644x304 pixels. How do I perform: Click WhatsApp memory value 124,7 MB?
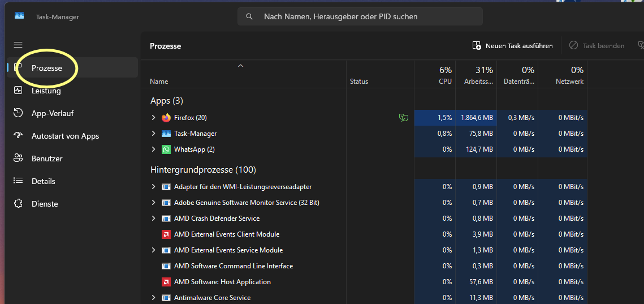480,149
